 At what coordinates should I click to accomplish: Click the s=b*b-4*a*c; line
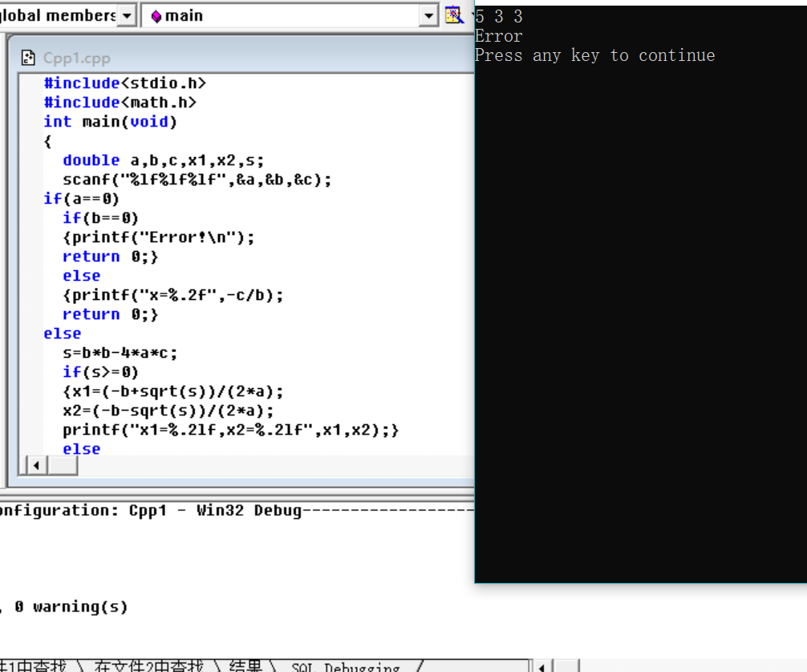120,353
